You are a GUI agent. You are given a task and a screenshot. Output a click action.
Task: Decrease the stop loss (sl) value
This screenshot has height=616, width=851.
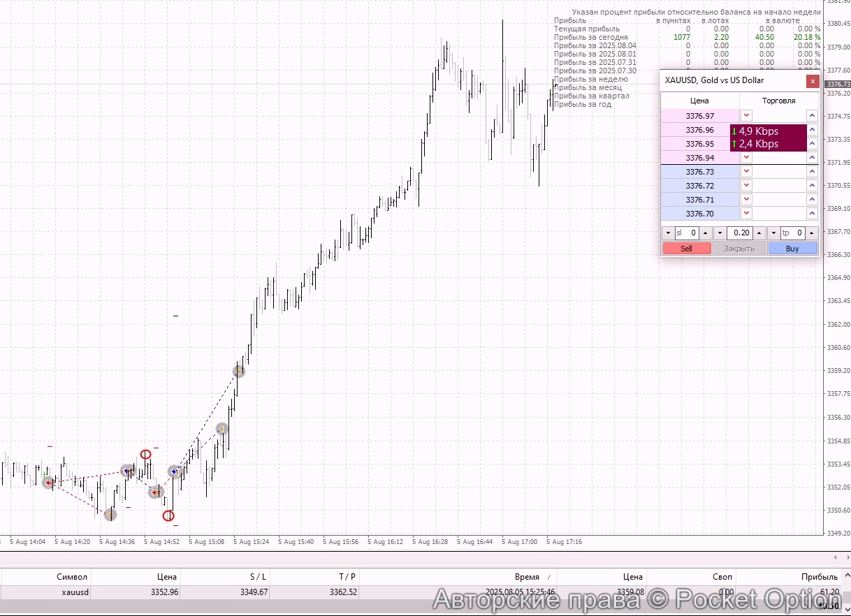(x=668, y=233)
